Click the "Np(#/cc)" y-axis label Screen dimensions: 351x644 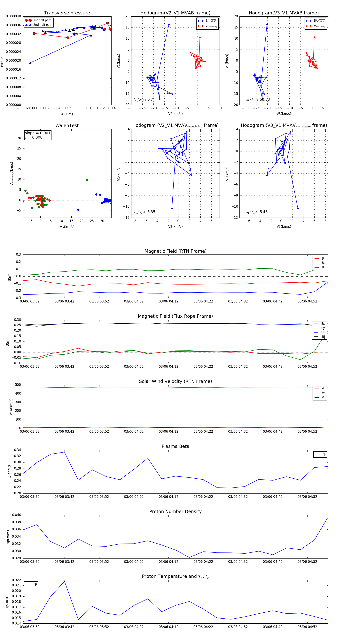click(8, 537)
